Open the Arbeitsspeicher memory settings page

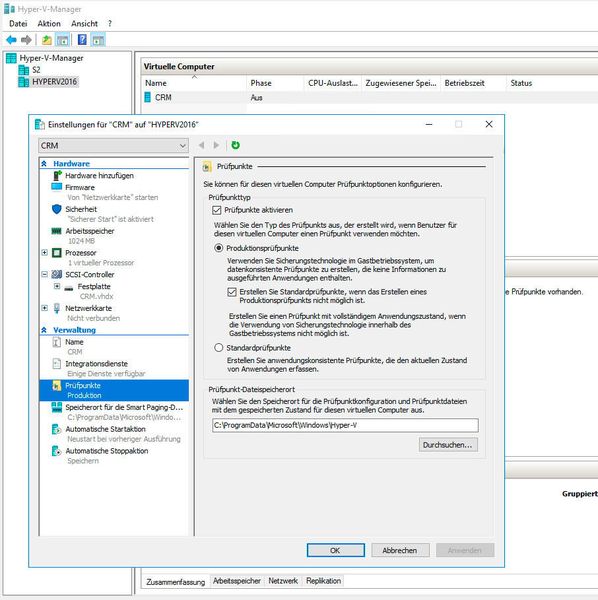click(90, 231)
